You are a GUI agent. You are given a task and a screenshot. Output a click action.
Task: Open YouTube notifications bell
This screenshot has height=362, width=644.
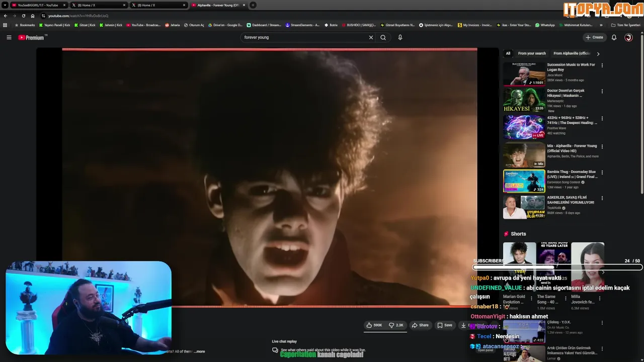click(614, 37)
